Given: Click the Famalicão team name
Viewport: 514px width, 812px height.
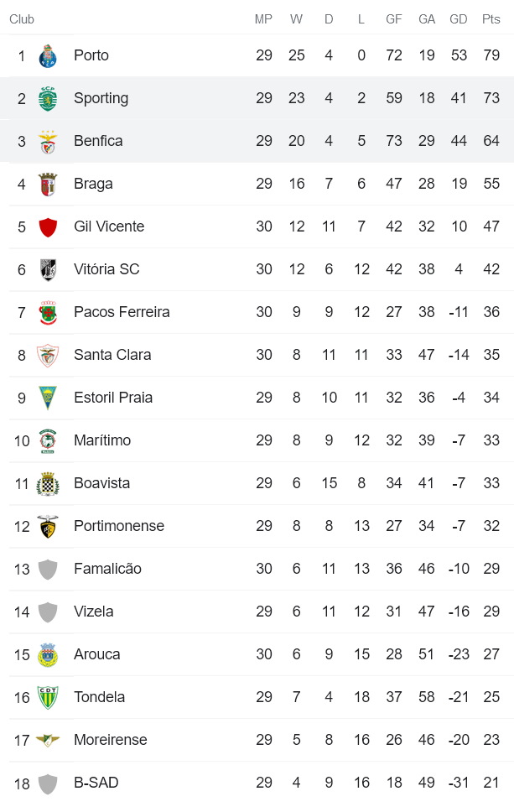Looking at the screenshot, I should [107, 569].
